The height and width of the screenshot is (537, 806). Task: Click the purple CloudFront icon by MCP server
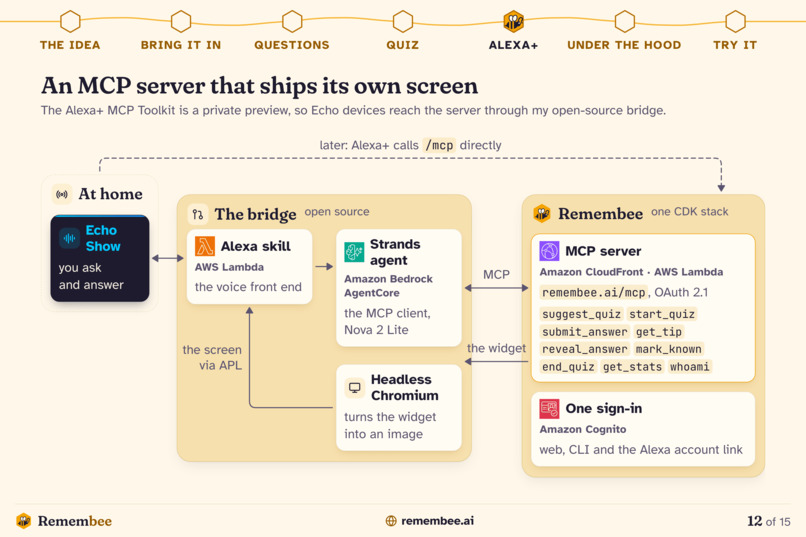[x=549, y=251]
